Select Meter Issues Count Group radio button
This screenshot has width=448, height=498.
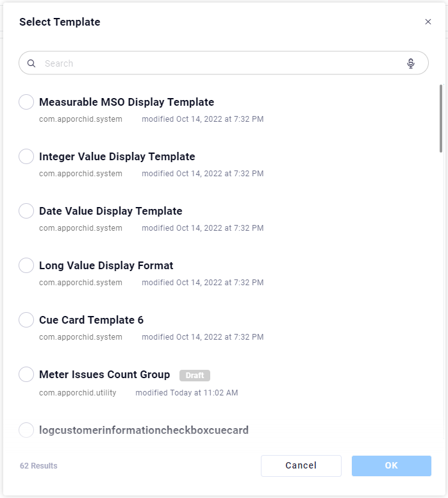click(x=26, y=374)
